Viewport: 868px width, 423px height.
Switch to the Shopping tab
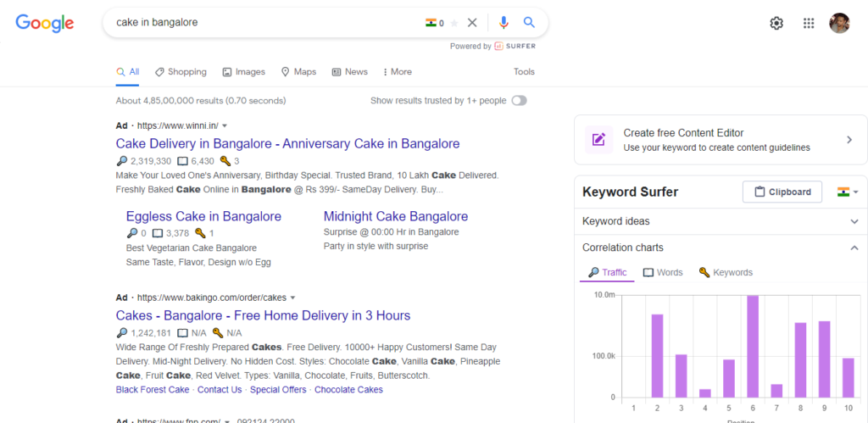point(181,72)
